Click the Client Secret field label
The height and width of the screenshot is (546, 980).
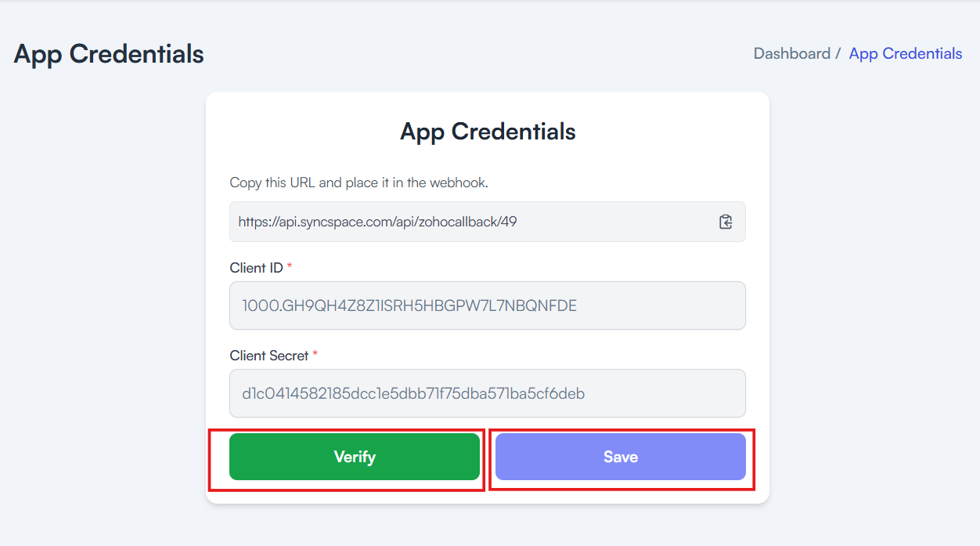tap(269, 356)
